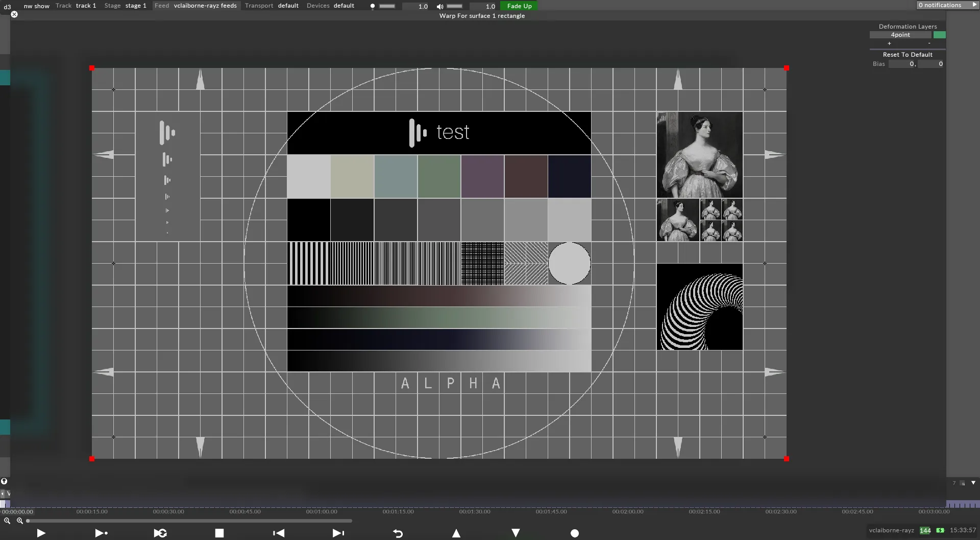This screenshot has height=540, width=980.
Task: Click the Stop square icon
Action: tap(219, 533)
